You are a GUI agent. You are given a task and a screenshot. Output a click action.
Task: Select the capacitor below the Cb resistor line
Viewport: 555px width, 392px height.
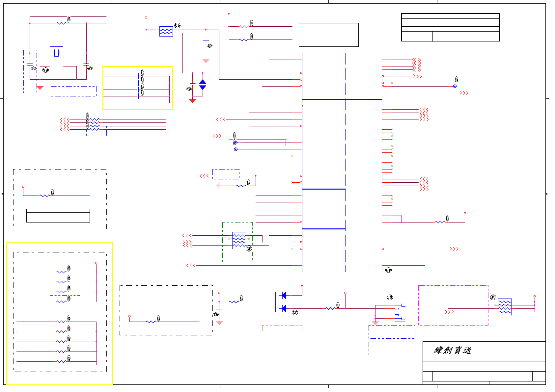[x=206, y=41]
